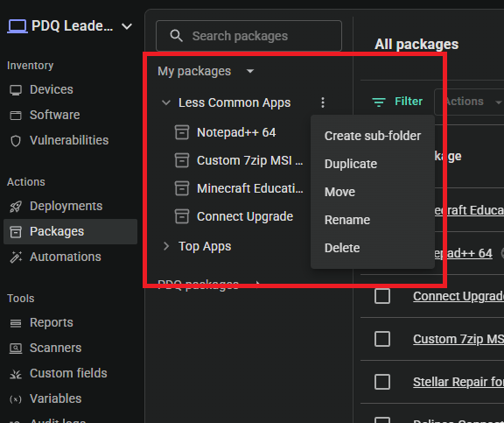
Task: Select Connect Upgrade package in tree
Action: pos(245,216)
